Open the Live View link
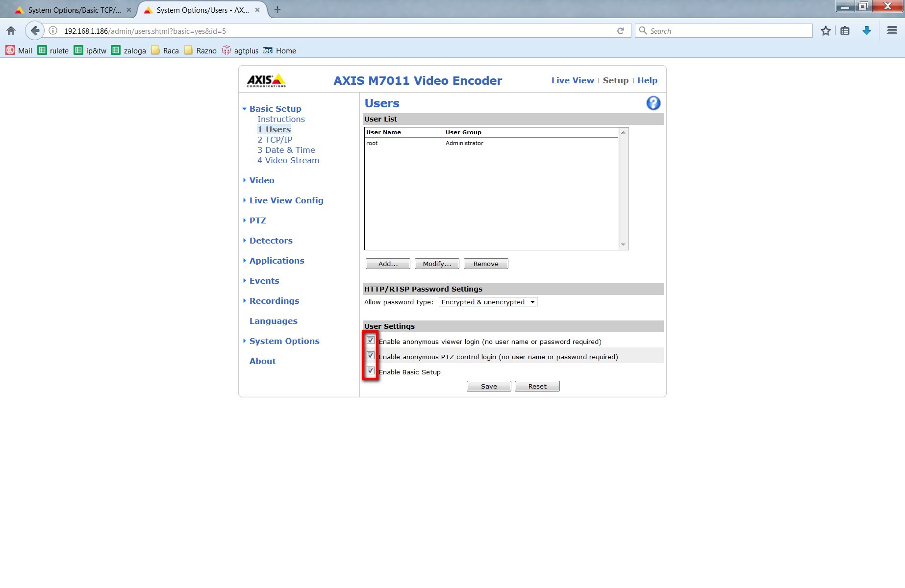Image resolution: width=905 pixels, height=588 pixels. [x=573, y=80]
